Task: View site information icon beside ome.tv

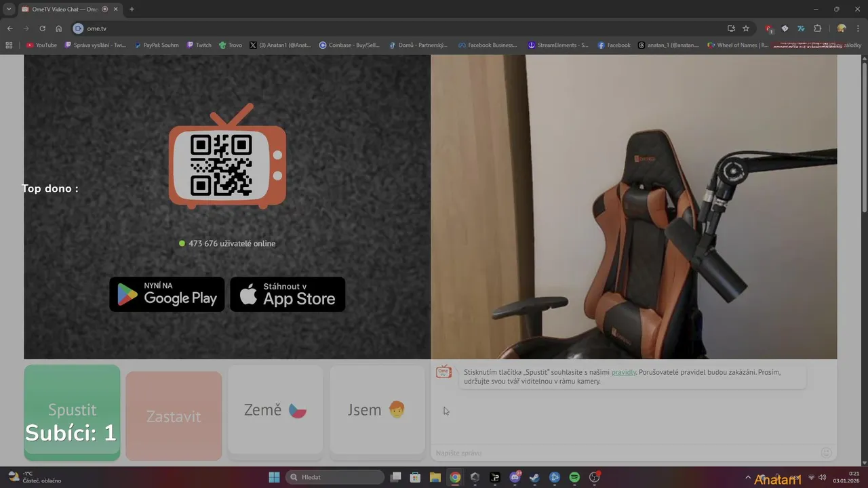Action: [78, 28]
